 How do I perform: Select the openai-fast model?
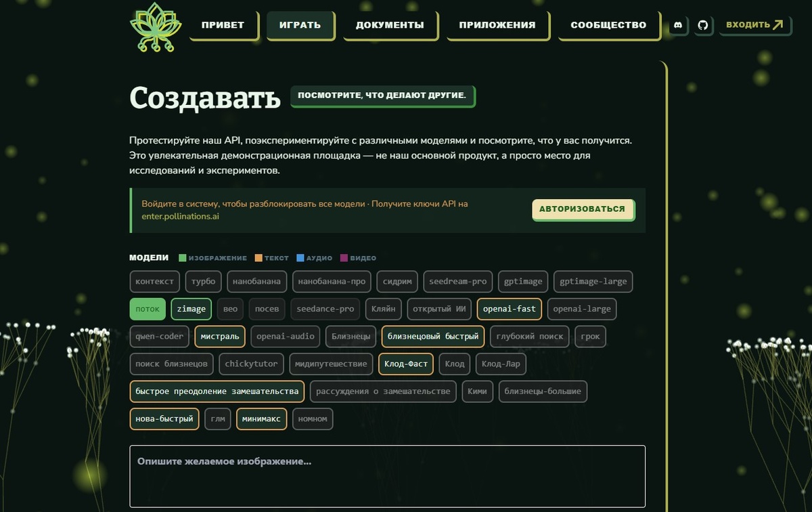coord(510,309)
